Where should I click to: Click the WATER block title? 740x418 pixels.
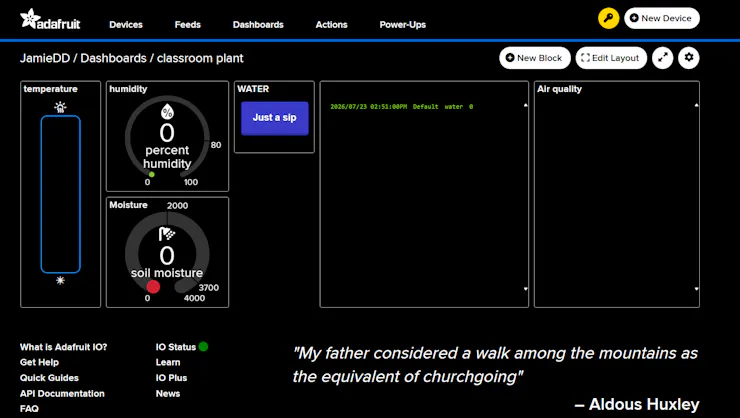tap(253, 89)
